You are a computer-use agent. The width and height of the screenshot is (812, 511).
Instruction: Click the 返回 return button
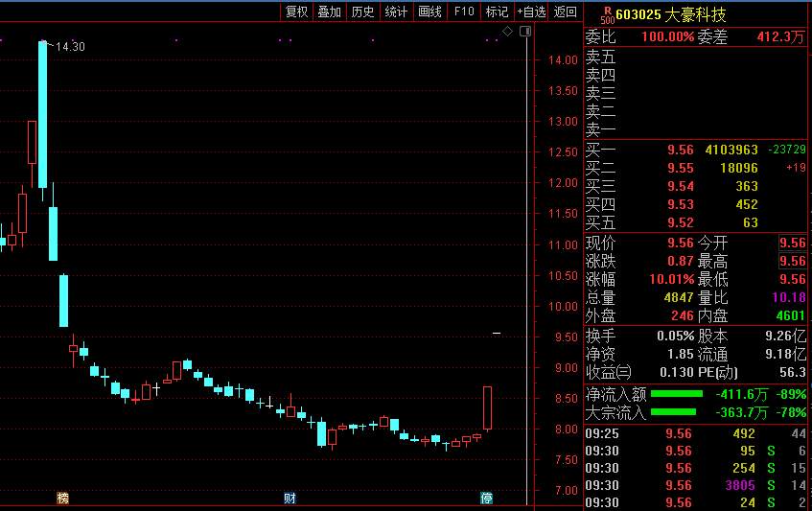tap(565, 12)
